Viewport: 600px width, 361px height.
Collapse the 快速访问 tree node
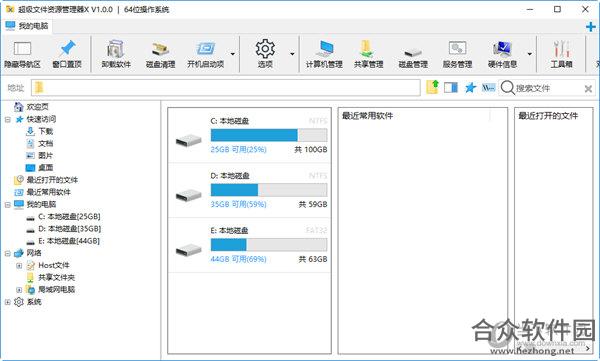point(8,119)
